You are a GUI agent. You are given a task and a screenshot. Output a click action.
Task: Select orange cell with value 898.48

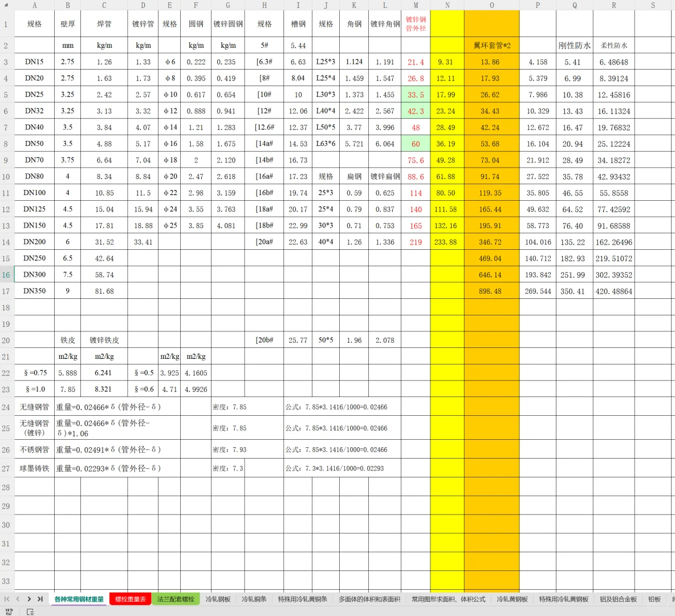point(491,291)
